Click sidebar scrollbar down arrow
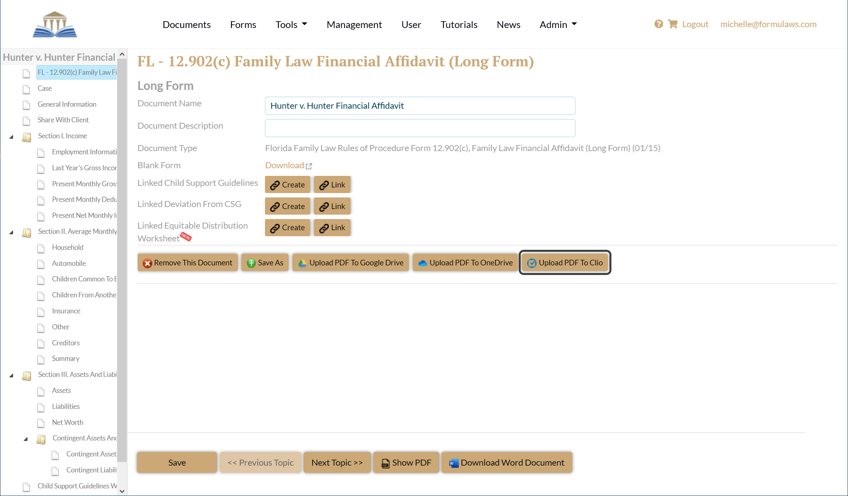Viewport: 848px width, 496px height. tap(122, 491)
